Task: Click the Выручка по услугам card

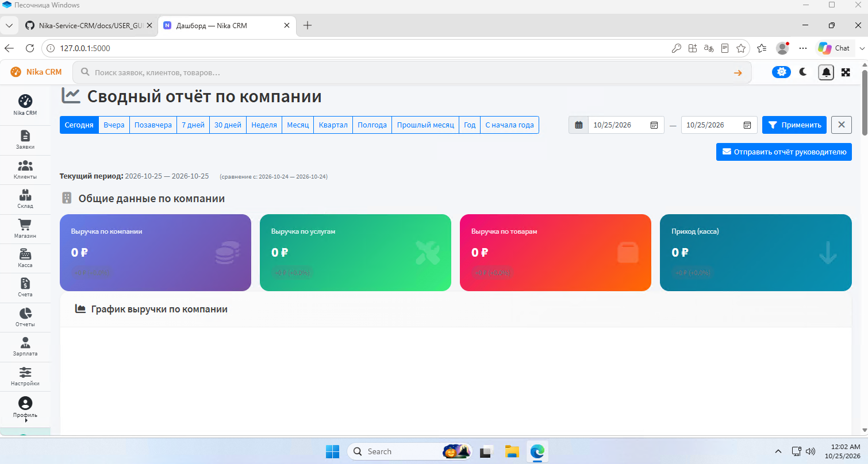Action: [355, 253]
